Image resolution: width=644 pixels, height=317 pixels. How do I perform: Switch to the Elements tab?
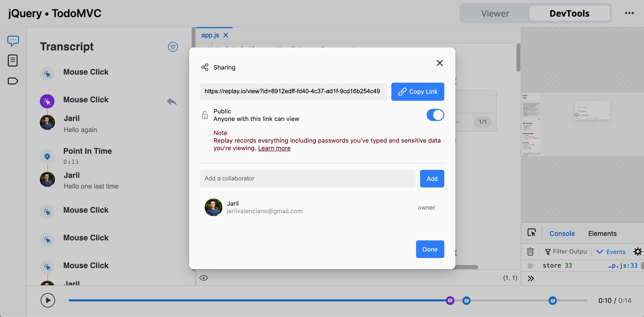[602, 233]
